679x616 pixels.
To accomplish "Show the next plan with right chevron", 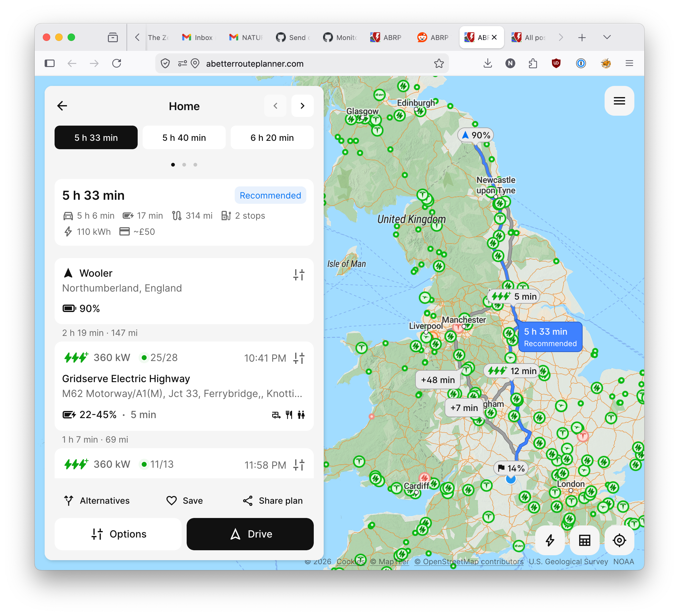I will tap(302, 106).
